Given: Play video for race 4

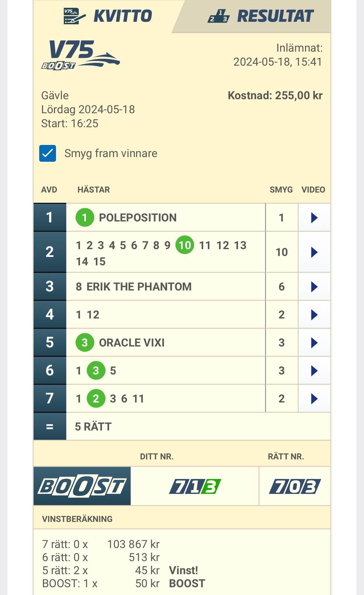Looking at the screenshot, I should pos(314,314).
